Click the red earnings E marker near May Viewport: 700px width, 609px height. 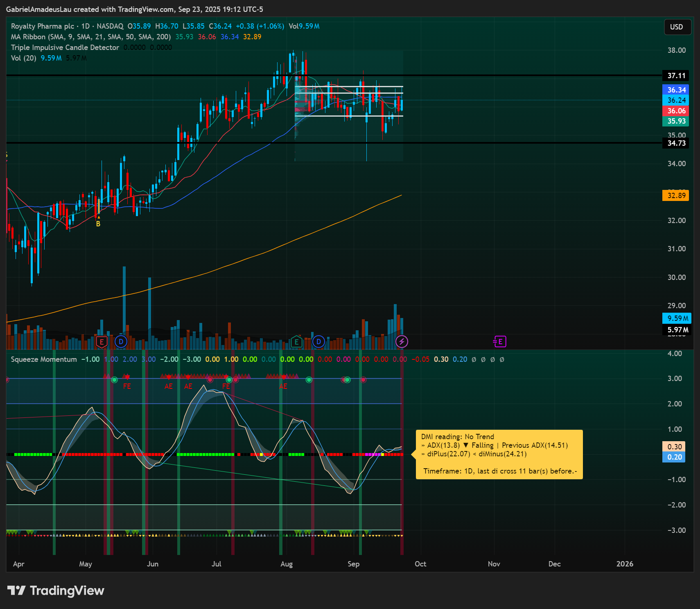(x=102, y=342)
